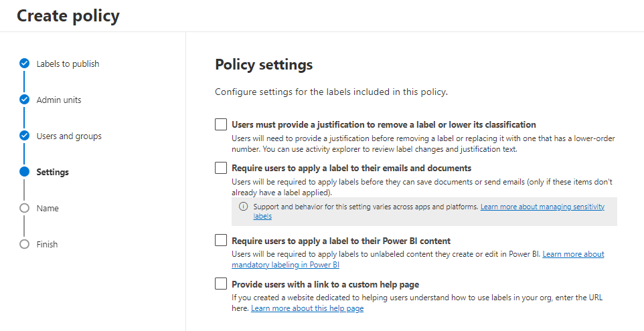Open Learn more about managing sensitivity labels

click(x=542, y=207)
